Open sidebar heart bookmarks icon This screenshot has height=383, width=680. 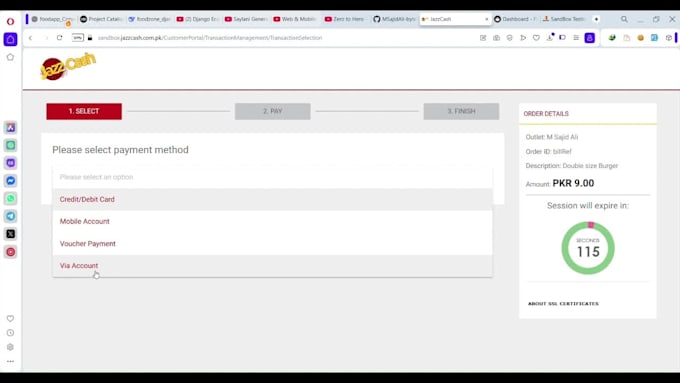point(10,318)
